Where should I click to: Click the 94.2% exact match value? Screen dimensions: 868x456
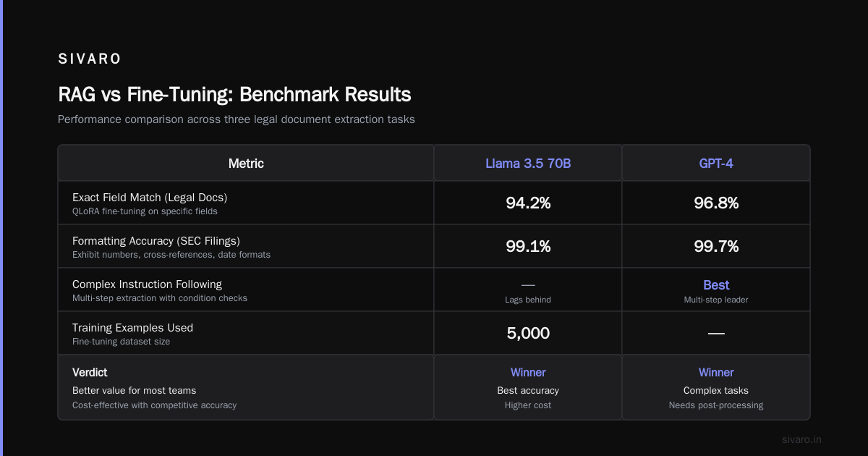click(528, 203)
